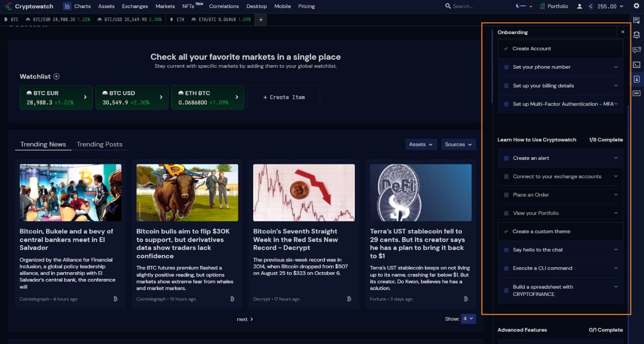Check the Place an Order box
644x344 pixels.
(x=506, y=195)
